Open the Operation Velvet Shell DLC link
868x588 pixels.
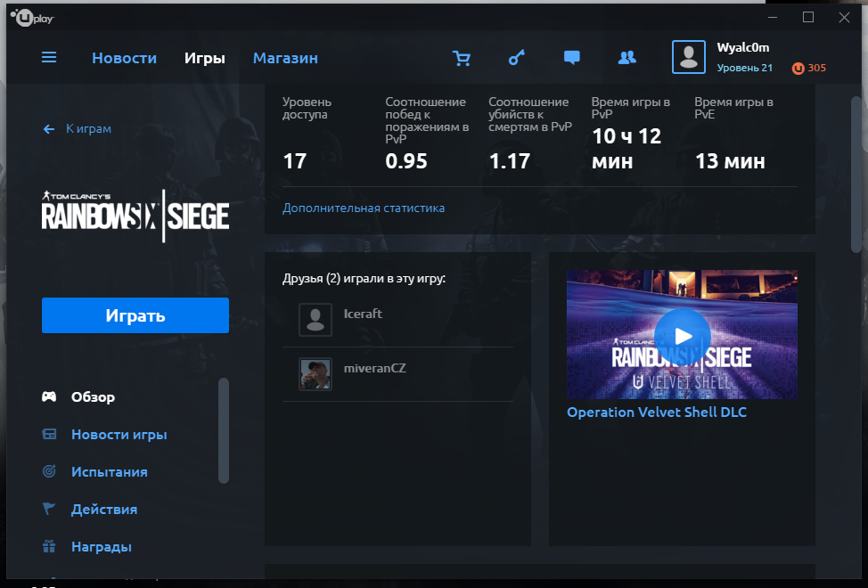point(657,412)
